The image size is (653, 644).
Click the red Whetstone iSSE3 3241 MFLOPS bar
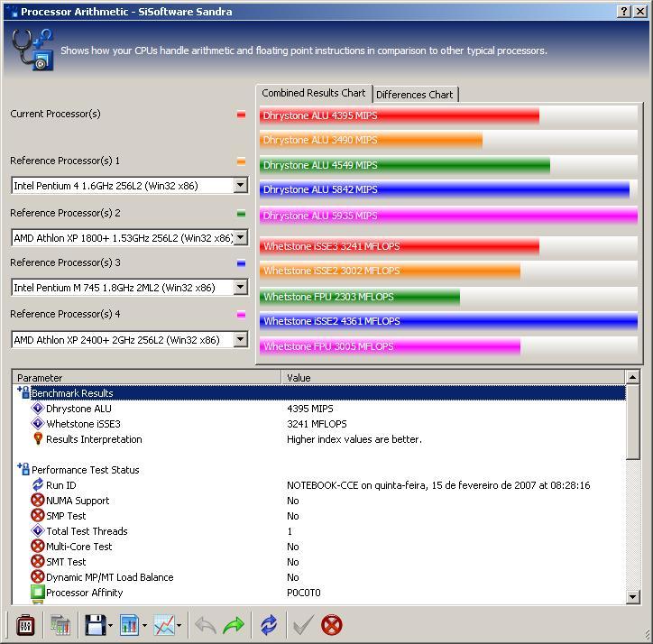tap(400, 246)
